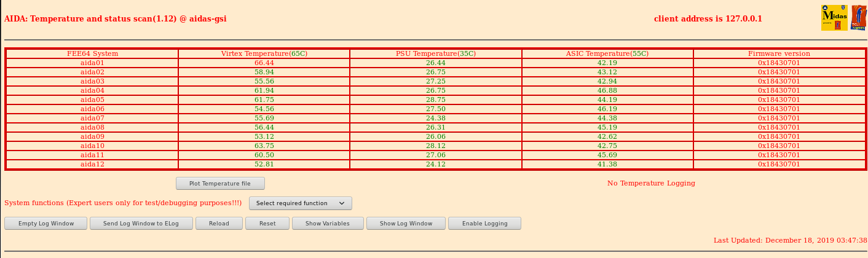Click PSU temperature 27.06 for aida11

[x=436, y=155]
